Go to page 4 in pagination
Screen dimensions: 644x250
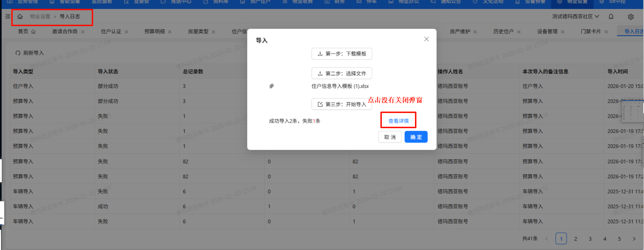click(x=605, y=239)
